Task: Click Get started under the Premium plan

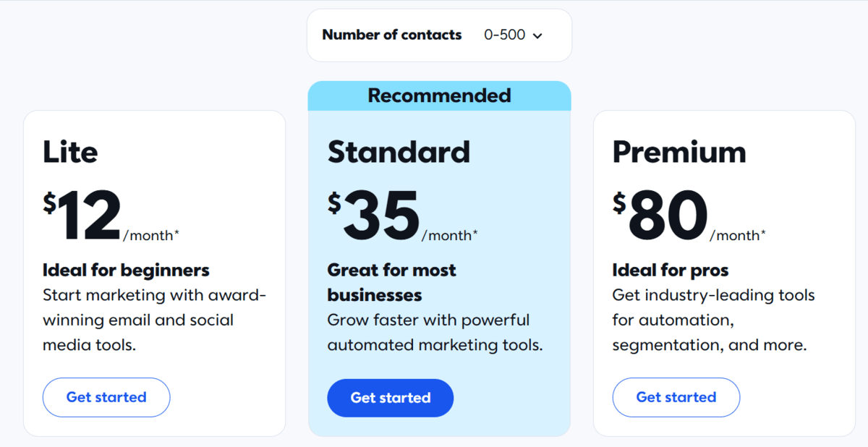Action: tap(676, 397)
